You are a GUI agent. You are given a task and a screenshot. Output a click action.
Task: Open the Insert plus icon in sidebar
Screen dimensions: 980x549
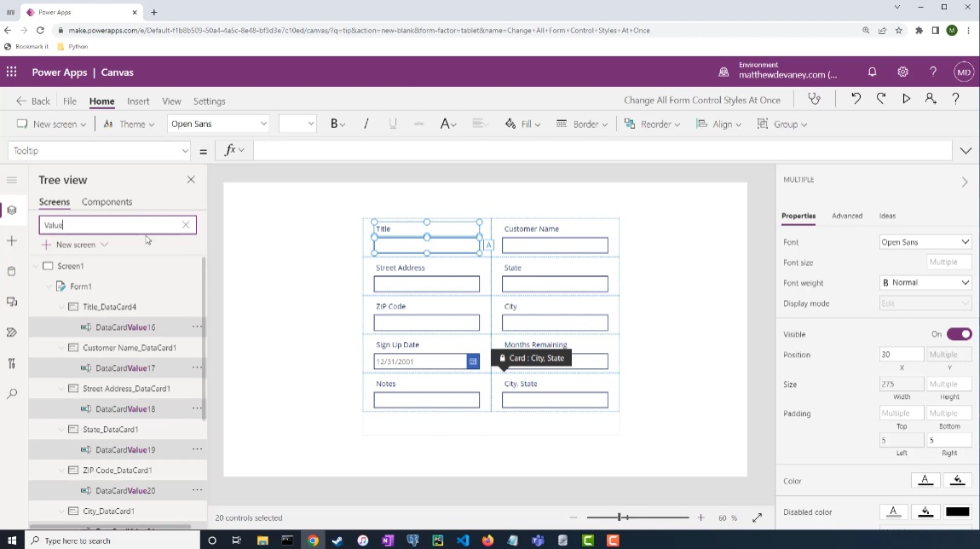[12, 240]
